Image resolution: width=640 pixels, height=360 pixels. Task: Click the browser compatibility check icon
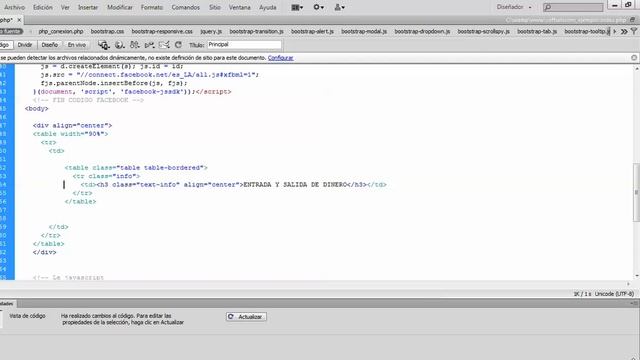tap(164, 45)
